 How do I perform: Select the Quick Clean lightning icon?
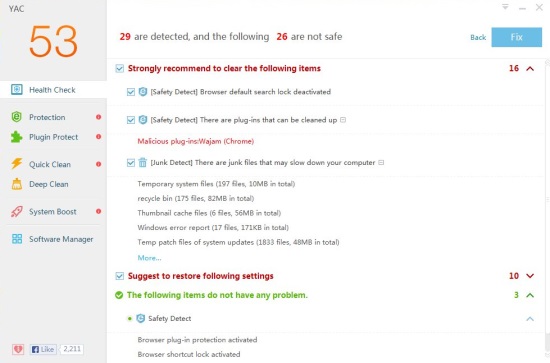point(16,164)
